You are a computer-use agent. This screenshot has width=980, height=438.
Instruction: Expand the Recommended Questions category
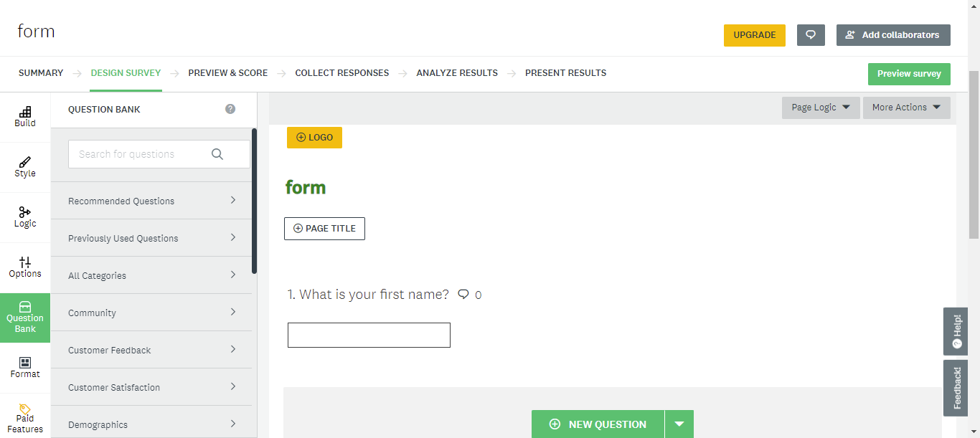(151, 201)
